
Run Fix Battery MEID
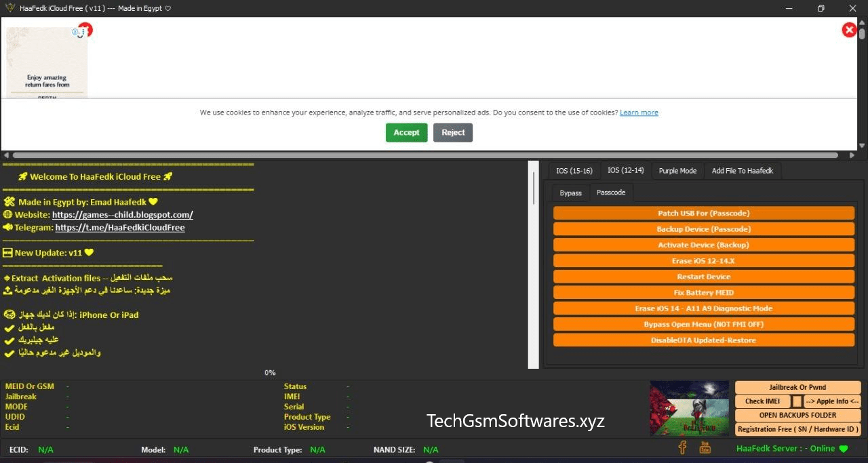(x=704, y=292)
